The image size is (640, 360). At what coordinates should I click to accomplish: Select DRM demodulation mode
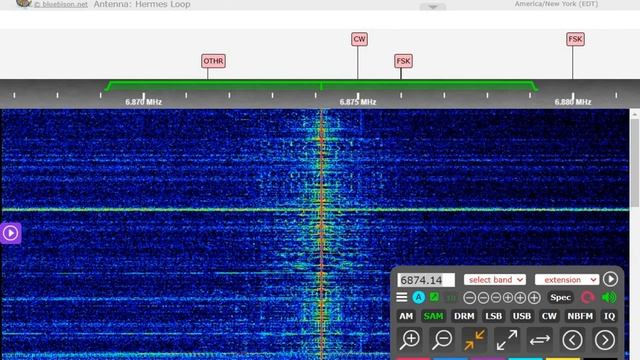464,316
